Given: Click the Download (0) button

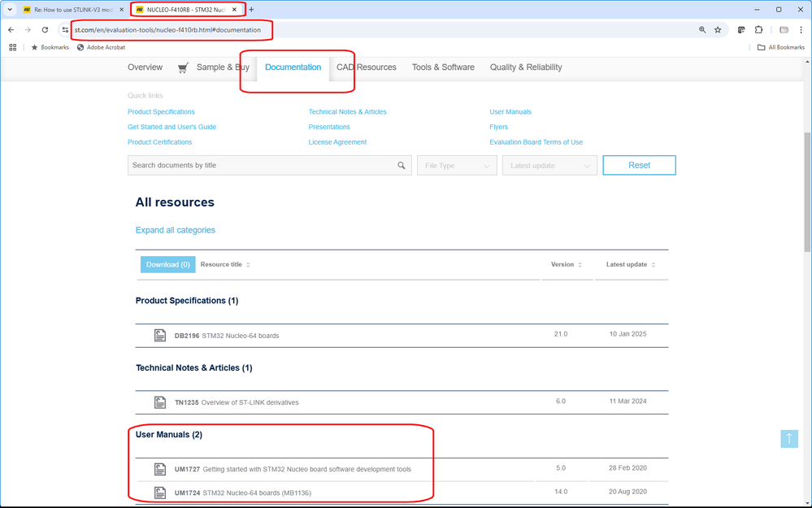Looking at the screenshot, I should point(167,265).
